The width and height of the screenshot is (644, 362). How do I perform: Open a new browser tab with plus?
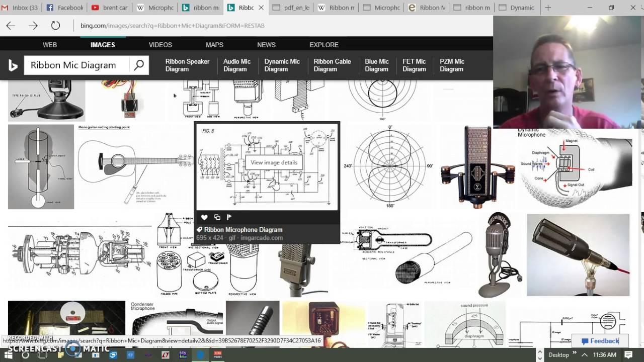(x=548, y=8)
